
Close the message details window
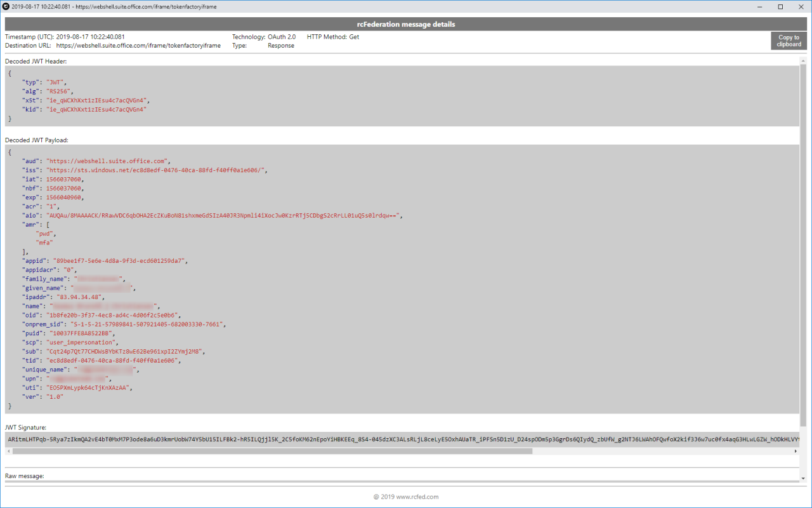click(x=801, y=6)
